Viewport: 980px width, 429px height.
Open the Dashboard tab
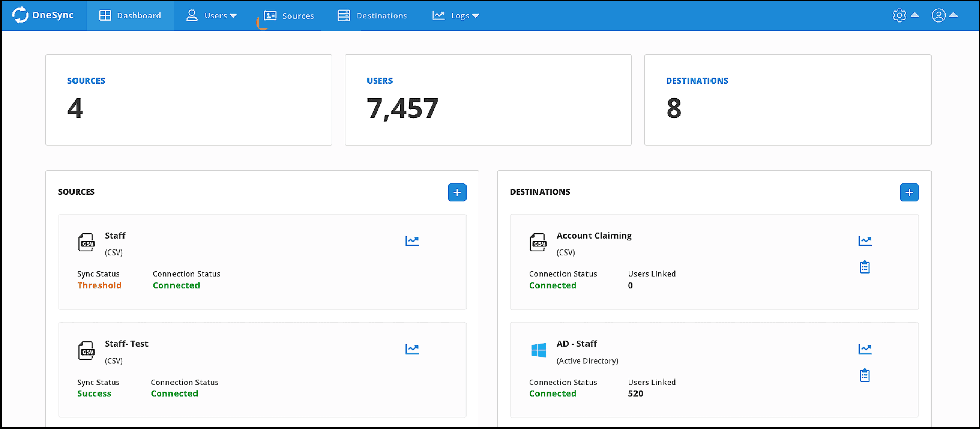(x=130, y=15)
